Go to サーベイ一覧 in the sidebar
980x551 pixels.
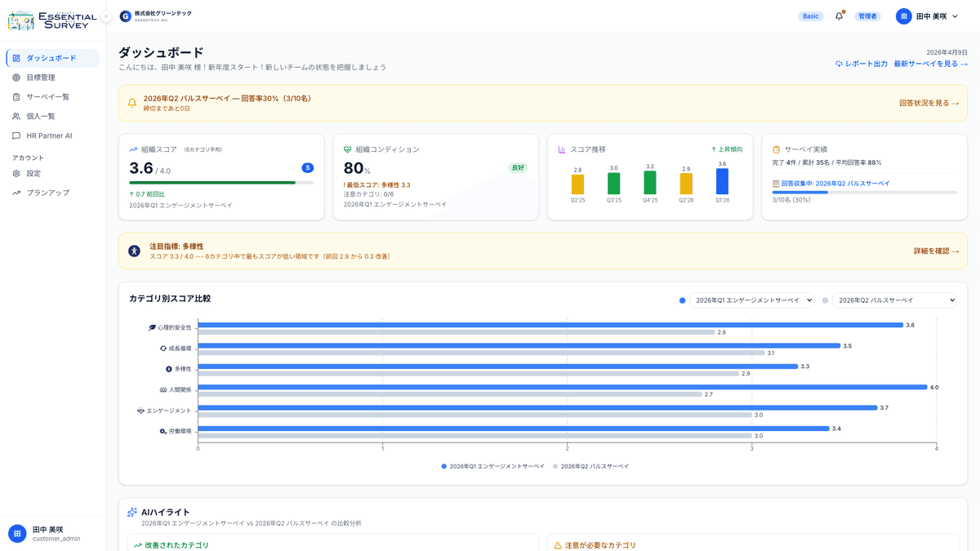52,97
